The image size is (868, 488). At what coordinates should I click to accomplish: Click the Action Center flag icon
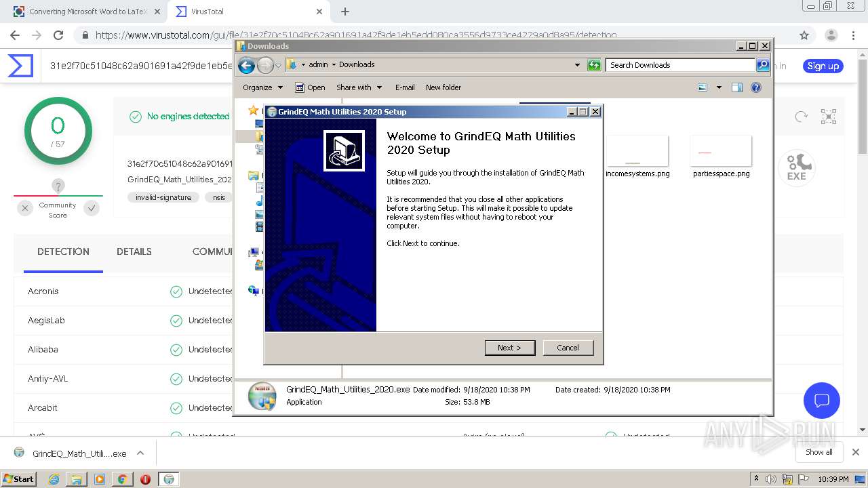(804, 479)
